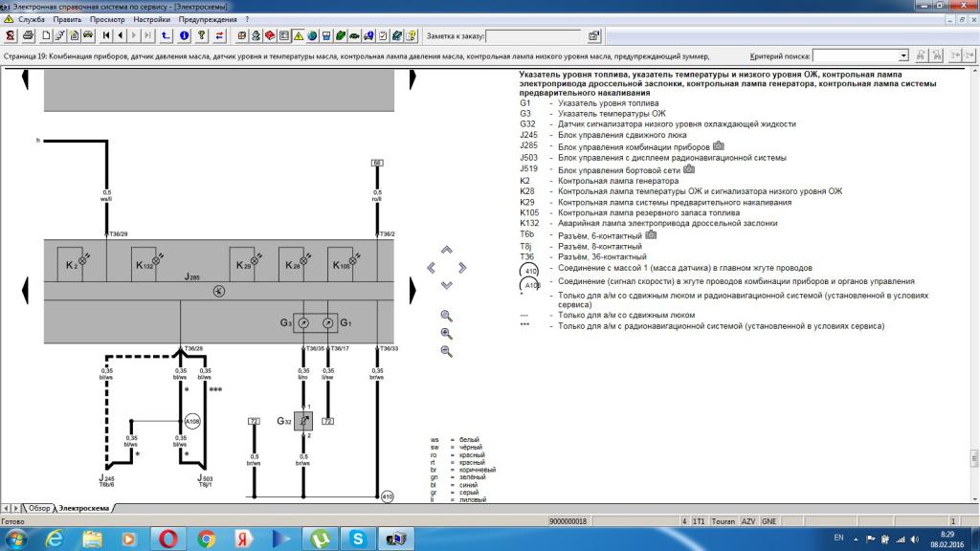Click the red book toolbar icon
Screen dimensions: 980x551
click(270, 35)
